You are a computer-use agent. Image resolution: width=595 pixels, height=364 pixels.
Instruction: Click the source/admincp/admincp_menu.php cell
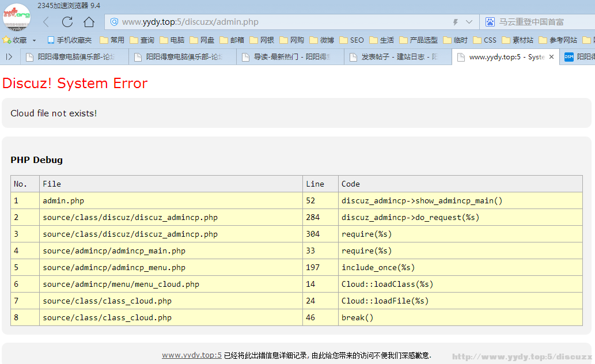170,267
